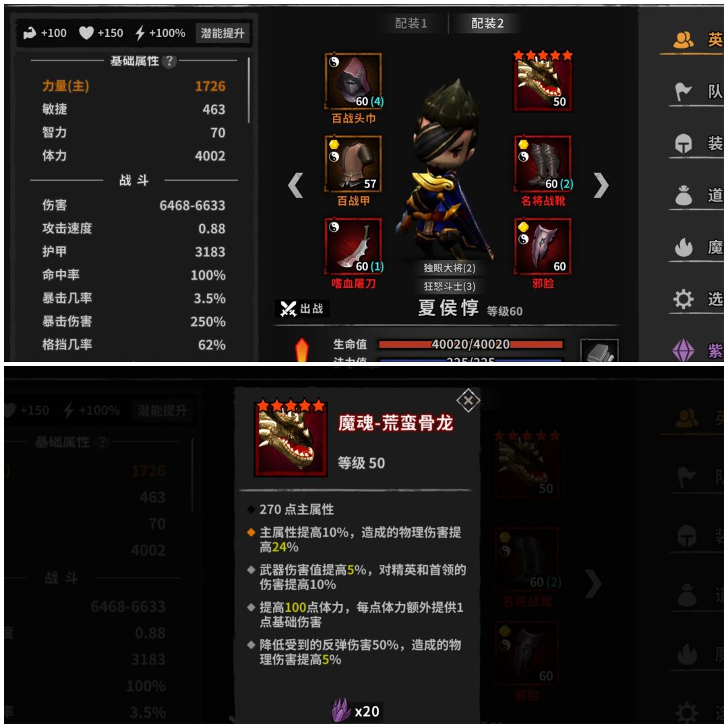Click the 潜能提升 potential upgrade button
Screen dimensions: 728x728
222,33
